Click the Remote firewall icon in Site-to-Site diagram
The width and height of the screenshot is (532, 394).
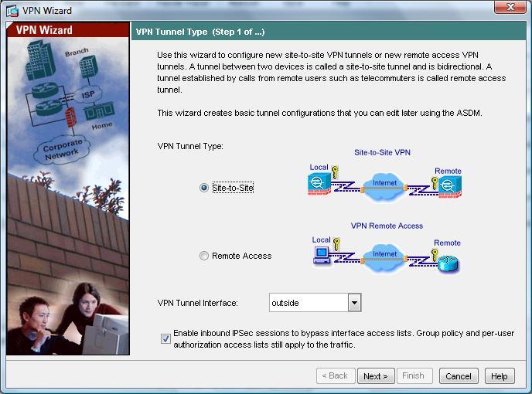[450, 188]
